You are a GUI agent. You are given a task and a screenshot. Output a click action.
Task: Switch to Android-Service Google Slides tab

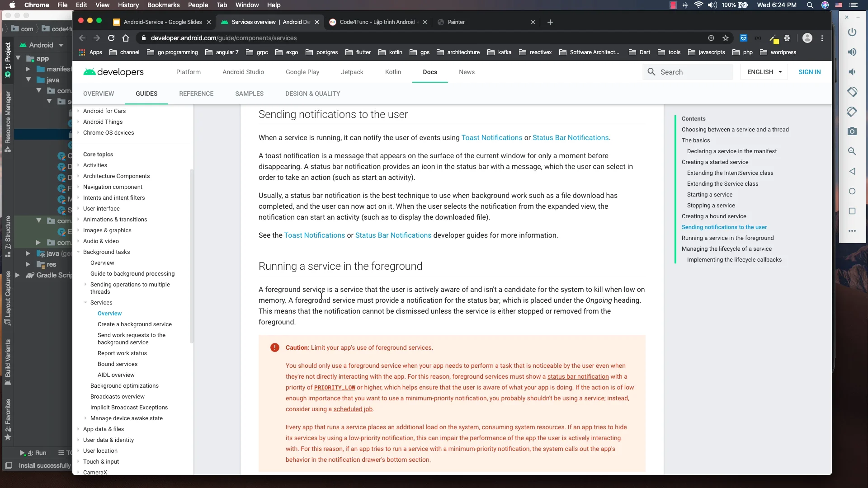162,22
